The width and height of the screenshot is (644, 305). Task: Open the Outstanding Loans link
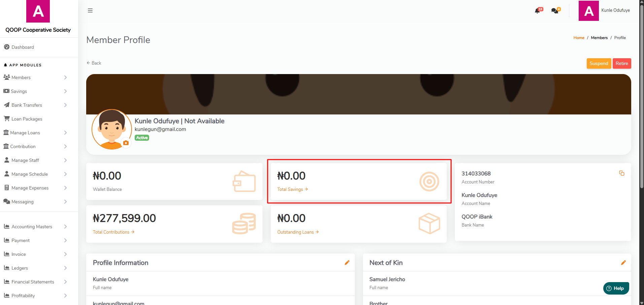point(298,232)
